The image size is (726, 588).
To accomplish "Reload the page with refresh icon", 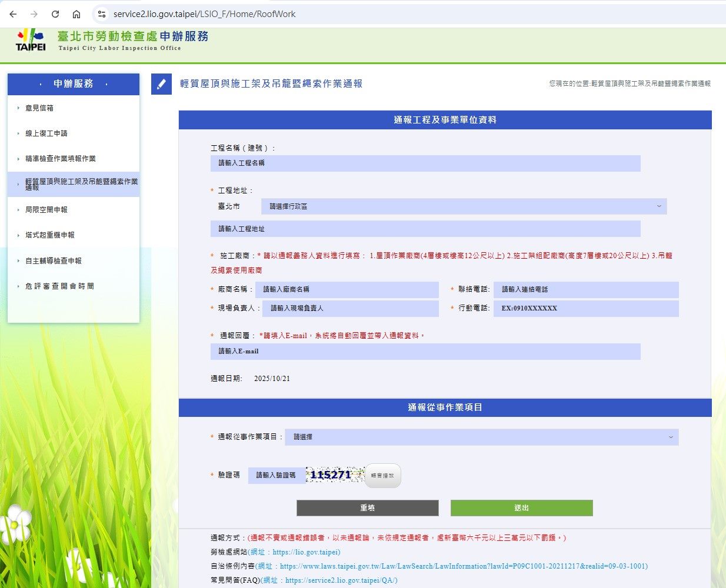I will (x=55, y=14).
